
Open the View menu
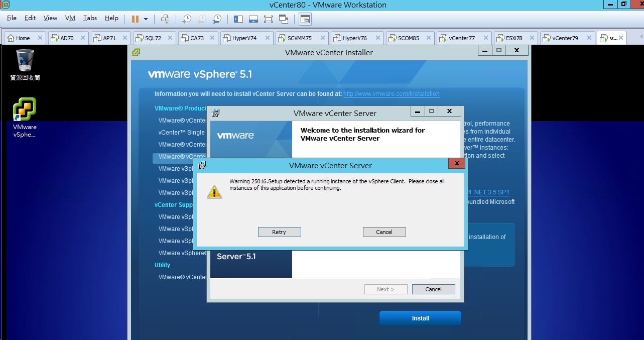[x=50, y=18]
